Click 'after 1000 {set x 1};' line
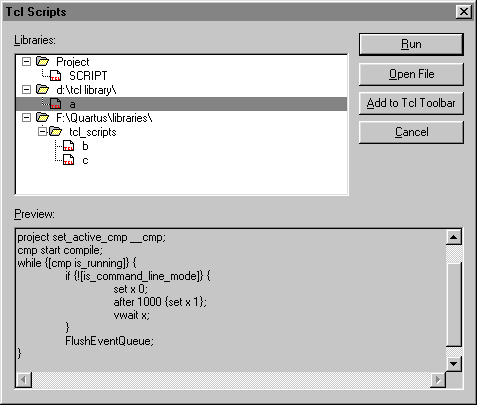Viewport: 477px width, 405px height. [160, 302]
